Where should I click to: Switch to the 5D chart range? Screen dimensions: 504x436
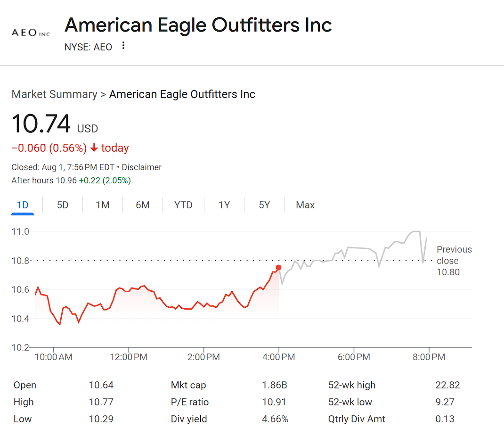pos(63,205)
